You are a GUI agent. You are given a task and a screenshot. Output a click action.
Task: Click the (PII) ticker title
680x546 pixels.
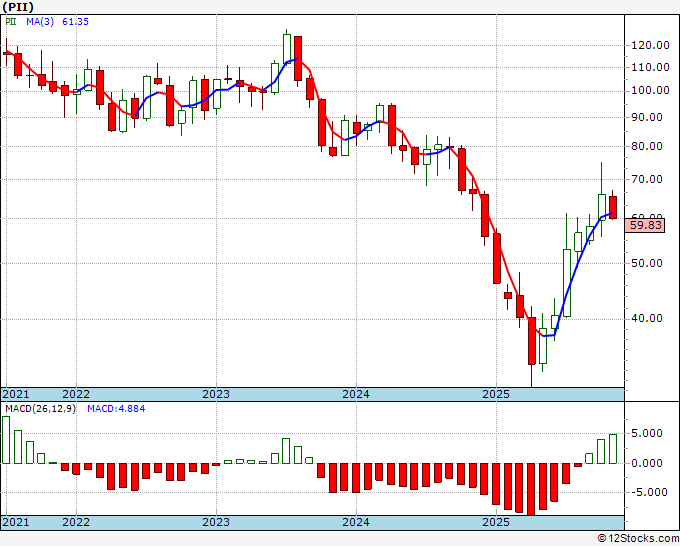pyautogui.click(x=17, y=7)
